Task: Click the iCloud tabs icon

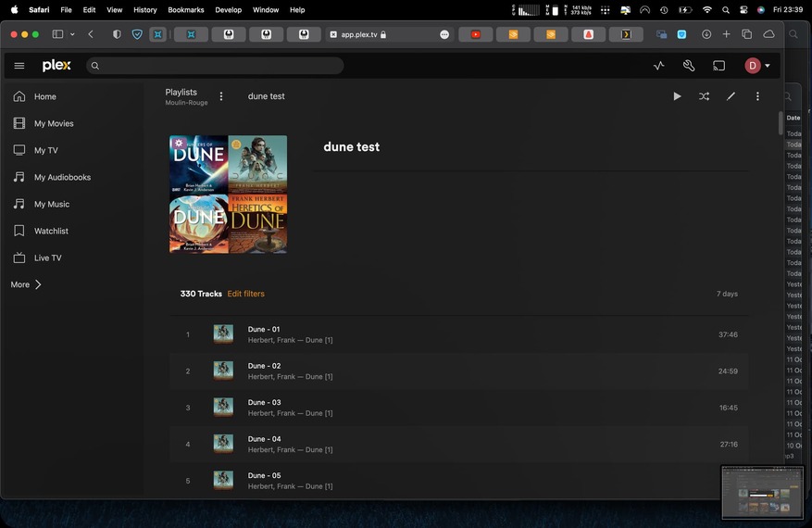Action: click(769, 34)
